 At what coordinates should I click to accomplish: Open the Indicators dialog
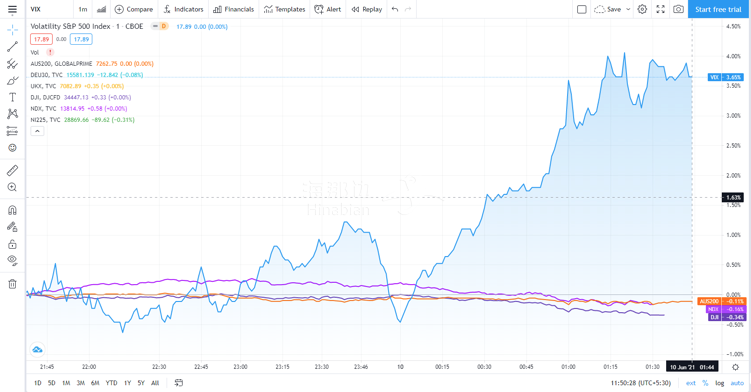tap(183, 9)
